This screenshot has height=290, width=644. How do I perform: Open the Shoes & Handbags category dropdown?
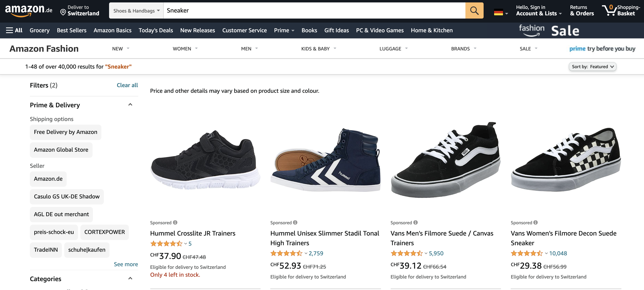[136, 10]
